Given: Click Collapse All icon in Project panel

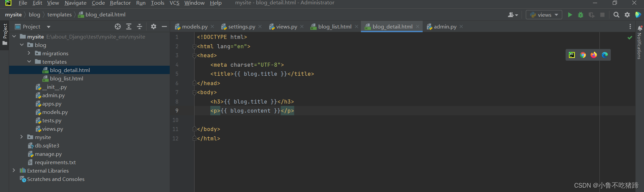Looking at the screenshot, I should point(140,26).
